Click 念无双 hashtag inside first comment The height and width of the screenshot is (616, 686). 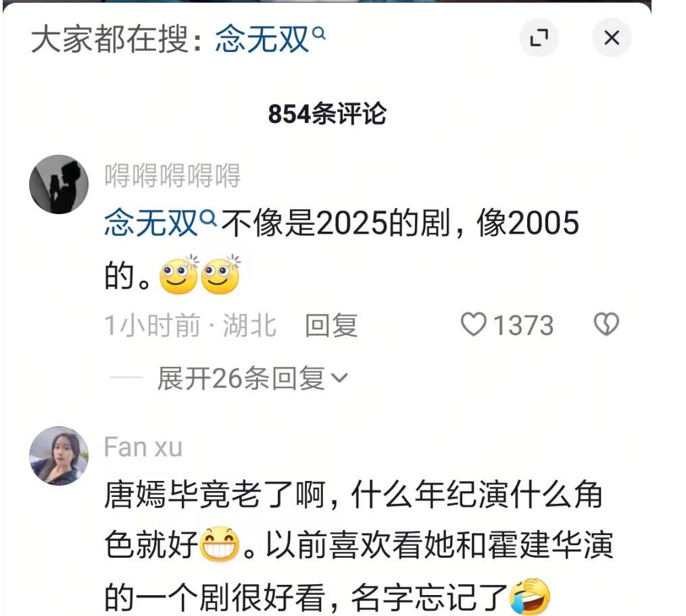click(x=151, y=222)
